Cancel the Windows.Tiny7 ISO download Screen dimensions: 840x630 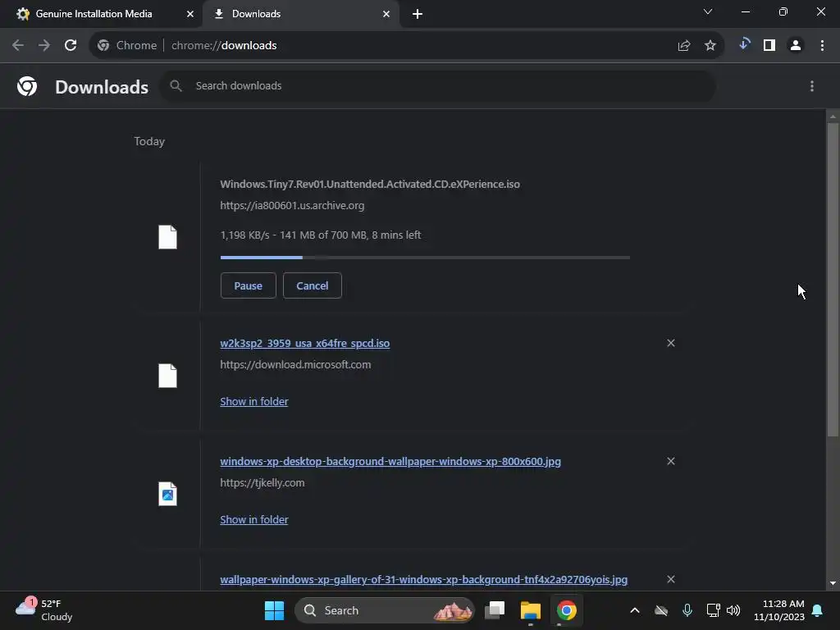[x=313, y=285]
